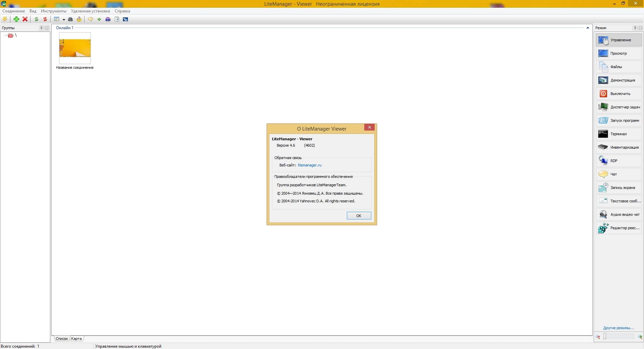Image resolution: width=644 pixels, height=349 pixels.
Task: Click the Название соединения label
Action: pos(75,67)
